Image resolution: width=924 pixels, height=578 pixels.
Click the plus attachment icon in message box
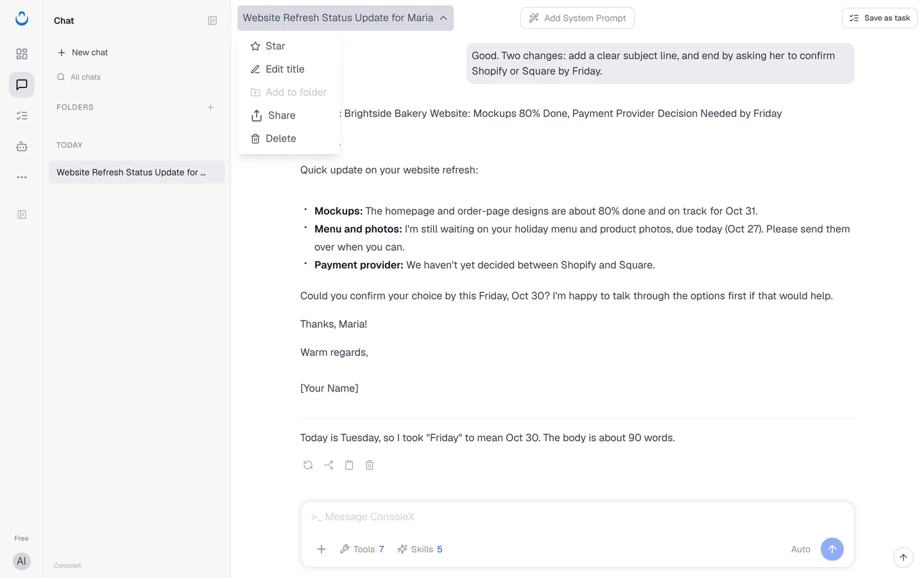click(x=321, y=549)
